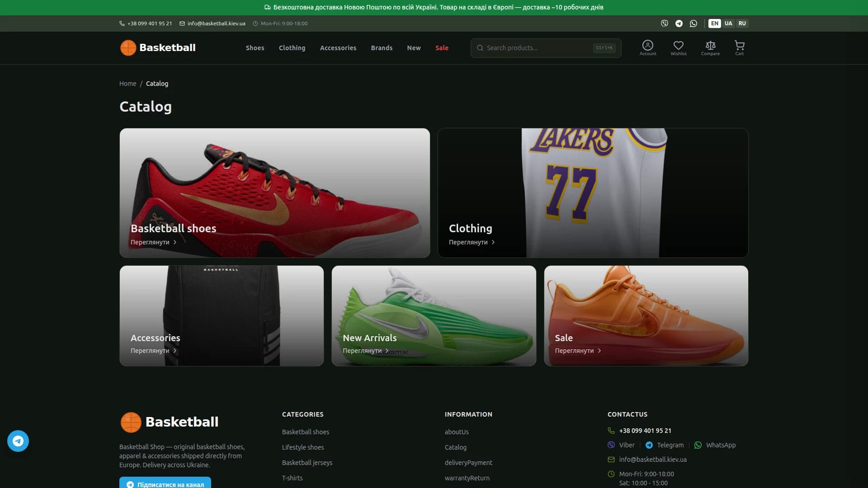Image resolution: width=868 pixels, height=488 pixels.
Task: Click footer WhatsApp text link
Action: point(721,445)
